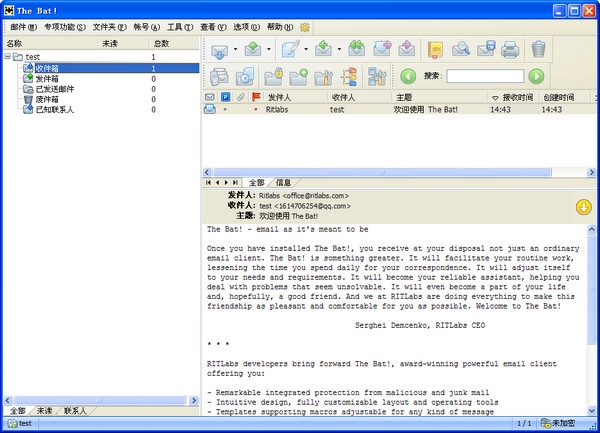Click the yellow download arrow in header
The height and width of the screenshot is (433, 600).
[583, 207]
